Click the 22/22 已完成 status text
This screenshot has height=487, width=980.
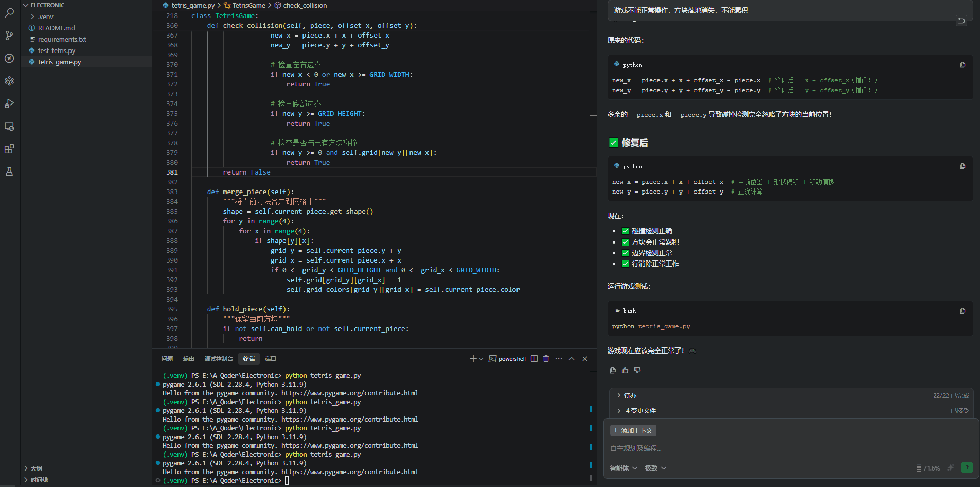[951, 396]
